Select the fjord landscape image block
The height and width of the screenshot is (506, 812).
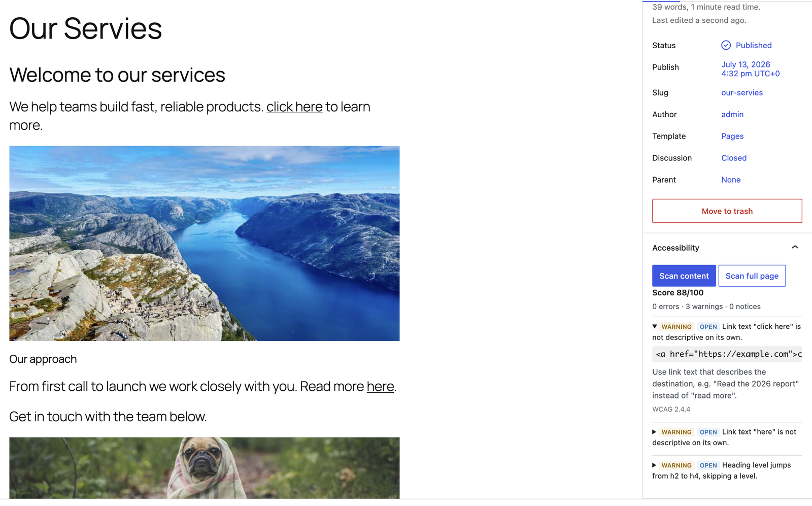click(x=204, y=243)
